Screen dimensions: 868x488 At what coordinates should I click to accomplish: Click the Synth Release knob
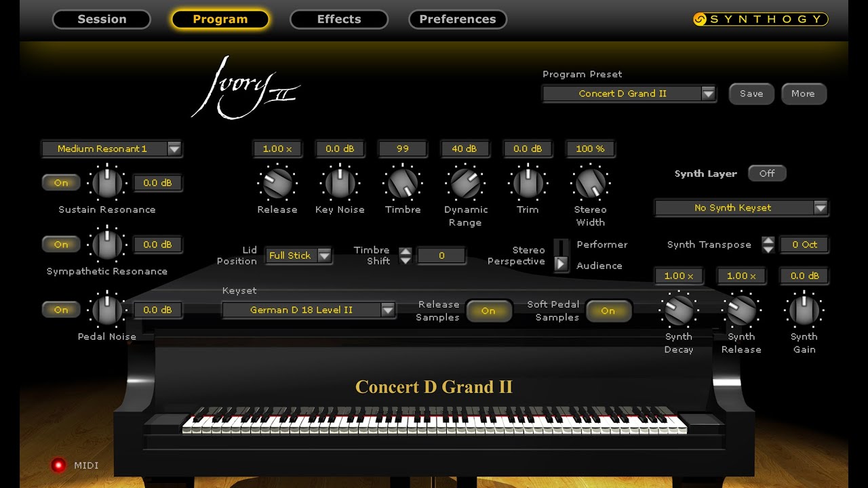(x=741, y=310)
